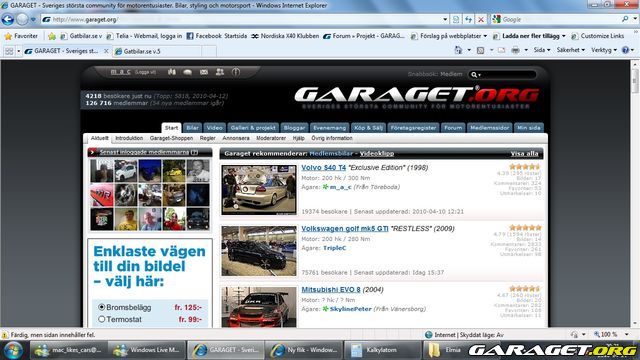Screen dimensions: 640x360
Task: Click the red stop loading icon
Action: 481,19
